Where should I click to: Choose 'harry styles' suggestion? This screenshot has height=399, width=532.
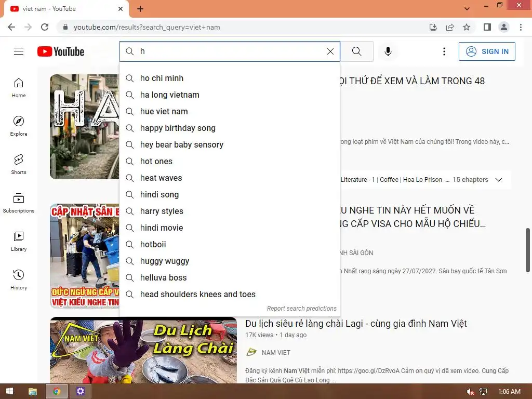click(230, 211)
